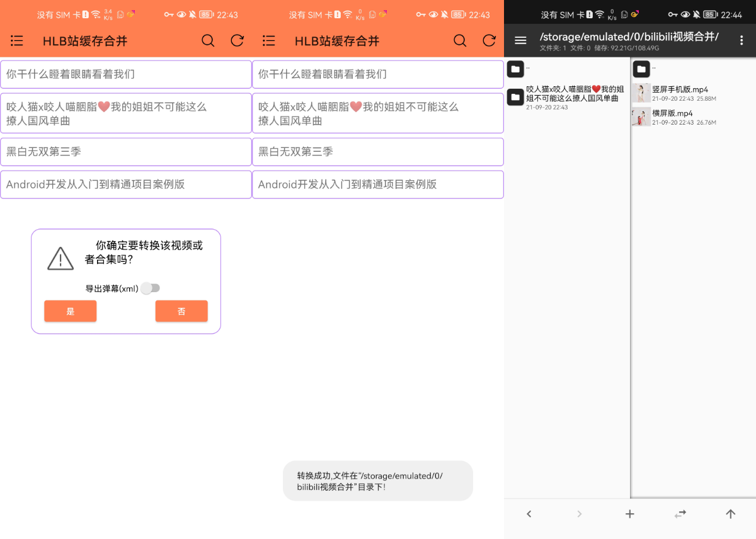The width and height of the screenshot is (756, 539).
Task: Confirm conversion with the 是 button
Action: coord(71,311)
